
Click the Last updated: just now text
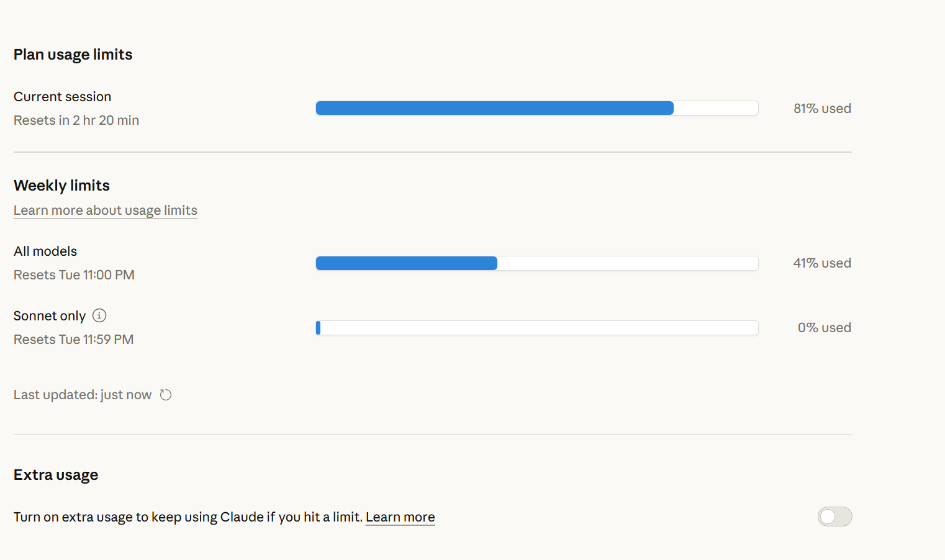(83, 395)
